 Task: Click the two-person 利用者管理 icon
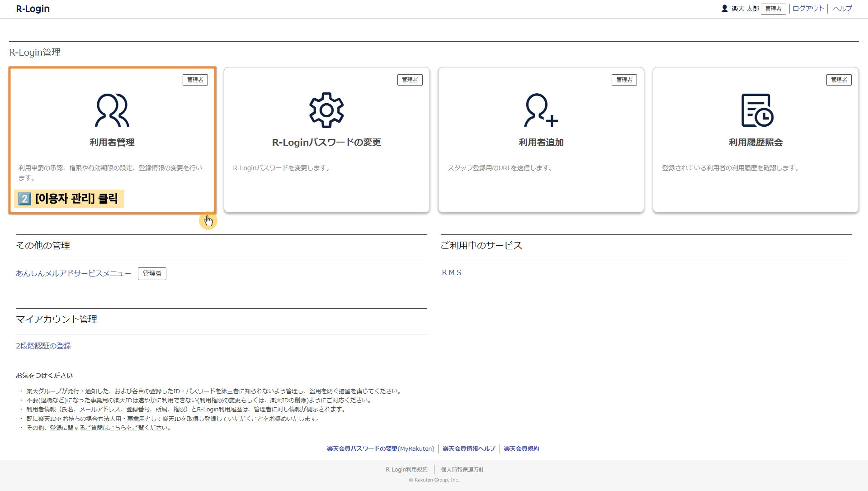[112, 110]
